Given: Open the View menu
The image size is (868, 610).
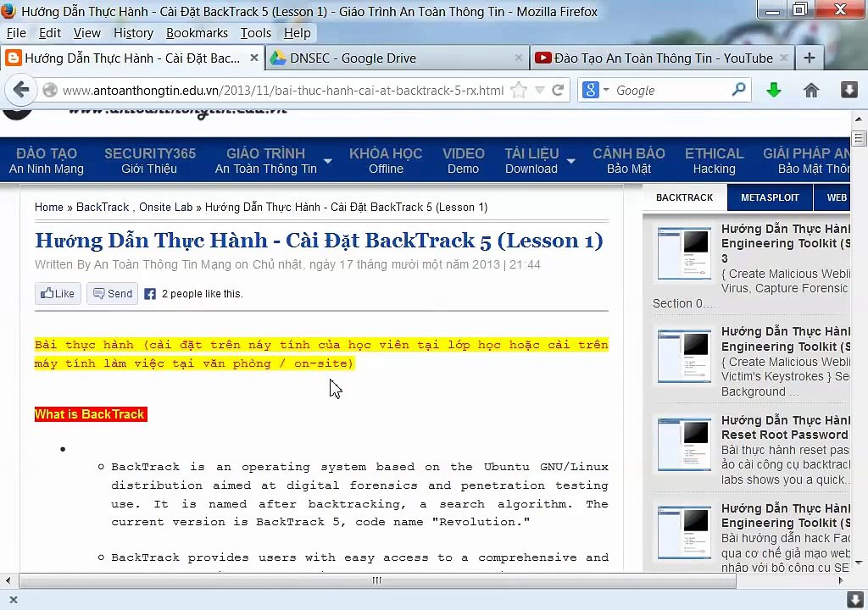Looking at the screenshot, I should click(x=87, y=33).
